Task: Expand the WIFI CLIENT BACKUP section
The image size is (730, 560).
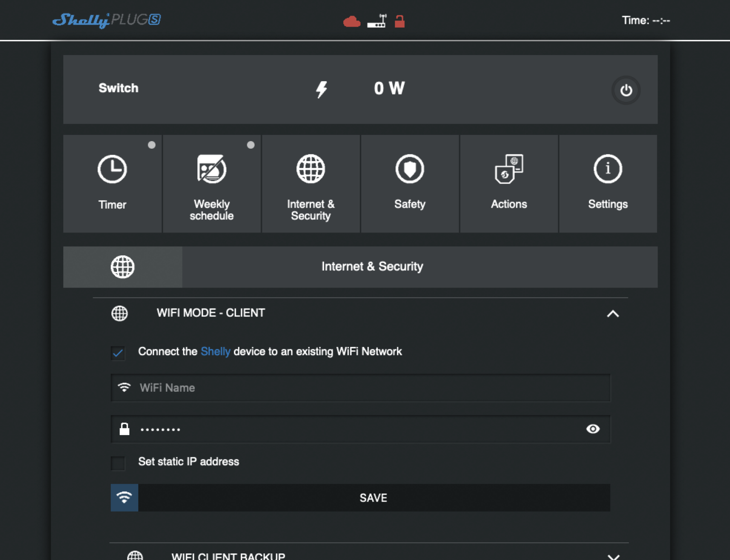Action: coord(614,556)
